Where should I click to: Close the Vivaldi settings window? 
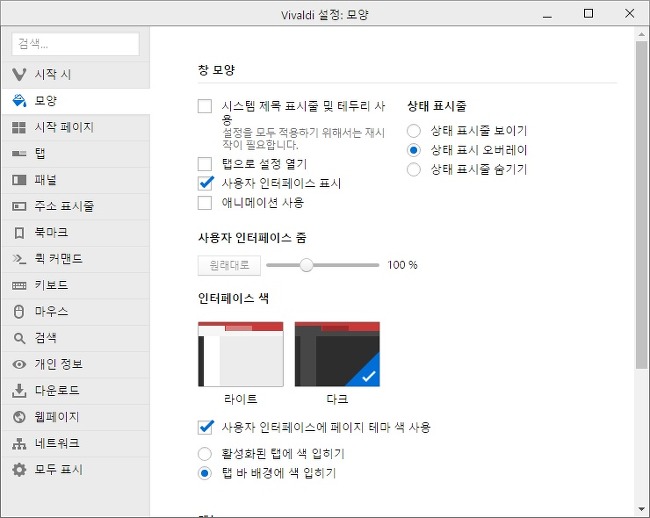pos(629,14)
